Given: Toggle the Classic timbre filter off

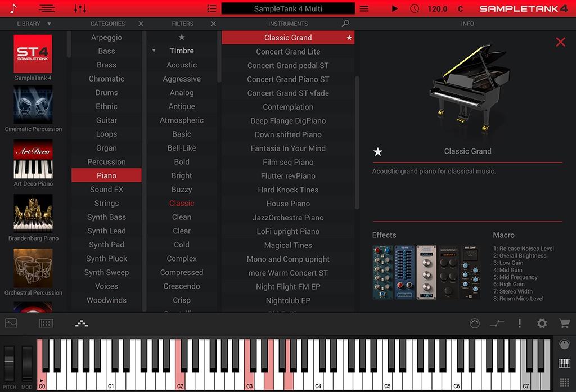Looking at the screenshot, I should (x=181, y=203).
